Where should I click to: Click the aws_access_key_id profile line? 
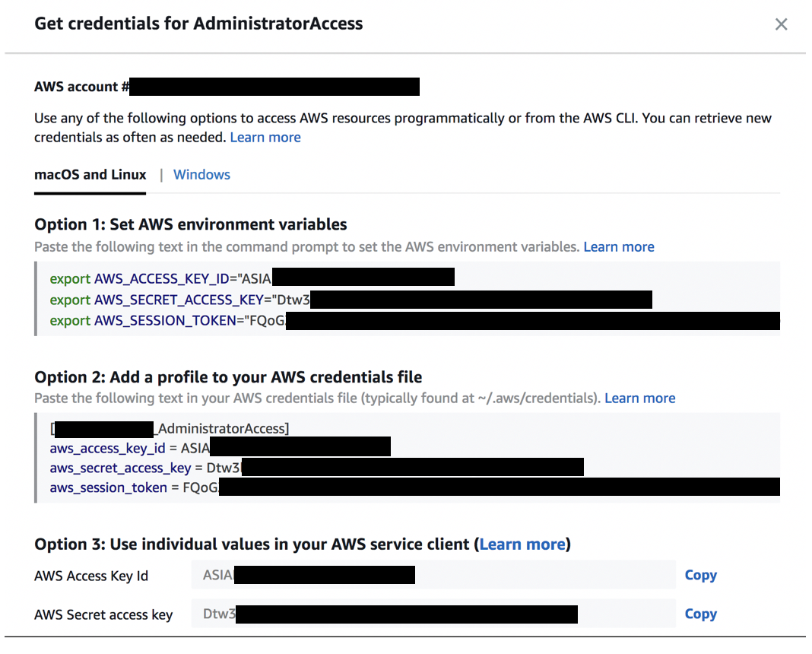[129, 449]
